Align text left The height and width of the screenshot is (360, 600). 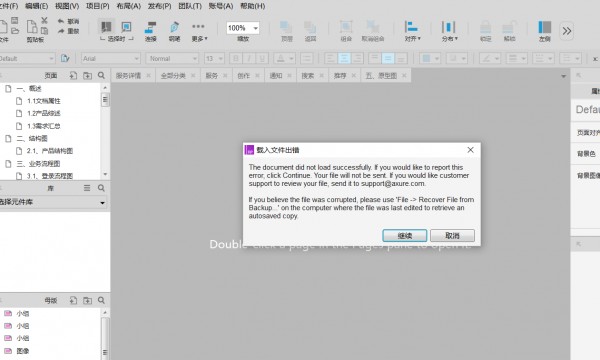pyautogui.click(x=331, y=59)
